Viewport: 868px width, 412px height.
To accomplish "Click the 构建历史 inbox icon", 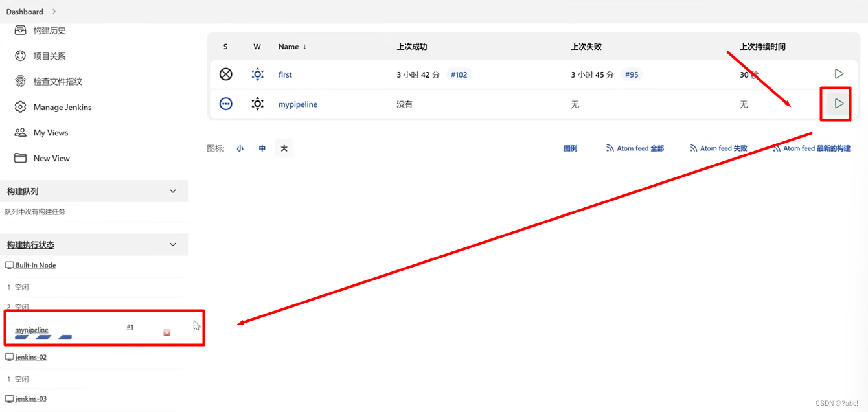I will tap(21, 30).
